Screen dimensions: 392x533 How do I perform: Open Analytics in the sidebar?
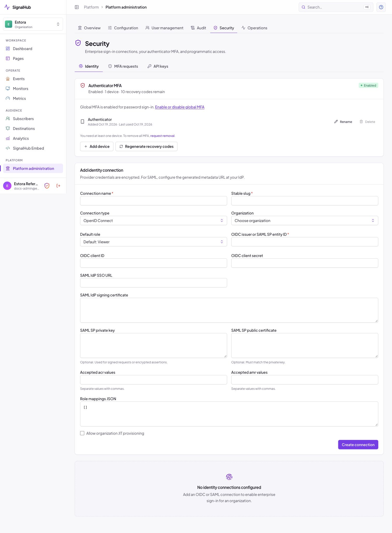point(33,139)
